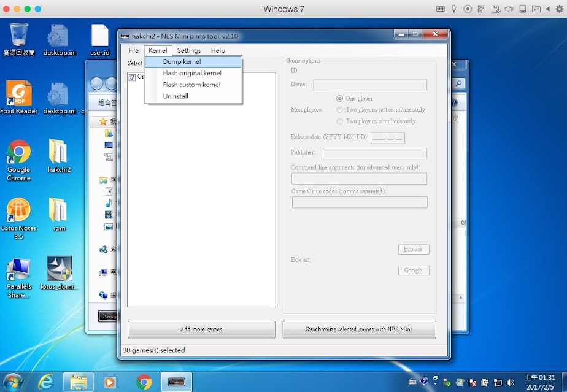
Task: Choose Flash original kernel
Action: tap(193, 73)
